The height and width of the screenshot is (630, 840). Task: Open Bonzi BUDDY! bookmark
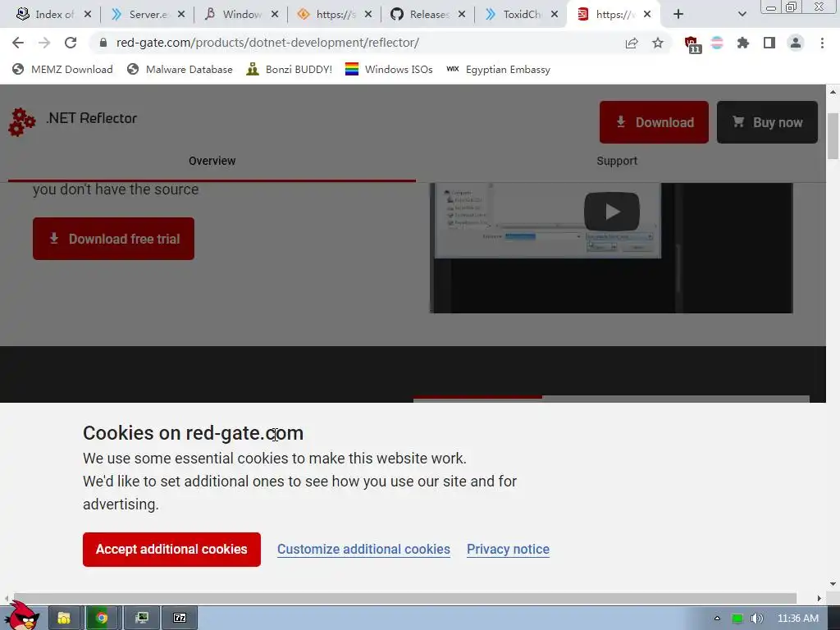click(x=290, y=69)
